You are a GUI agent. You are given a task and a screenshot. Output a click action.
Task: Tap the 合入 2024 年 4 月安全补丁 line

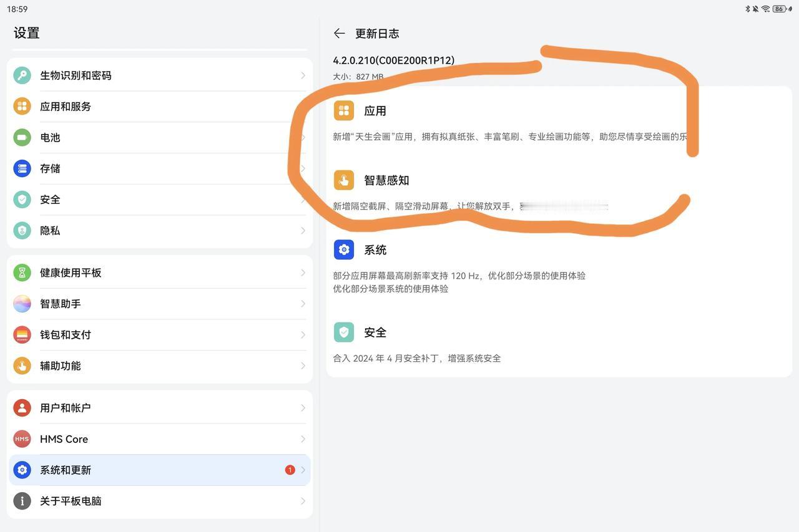click(x=417, y=359)
